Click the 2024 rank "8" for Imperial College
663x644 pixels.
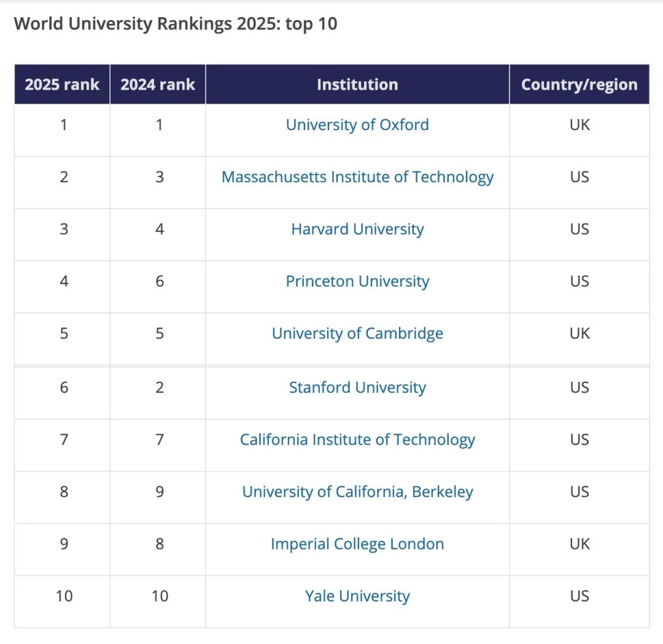[x=160, y=544]
